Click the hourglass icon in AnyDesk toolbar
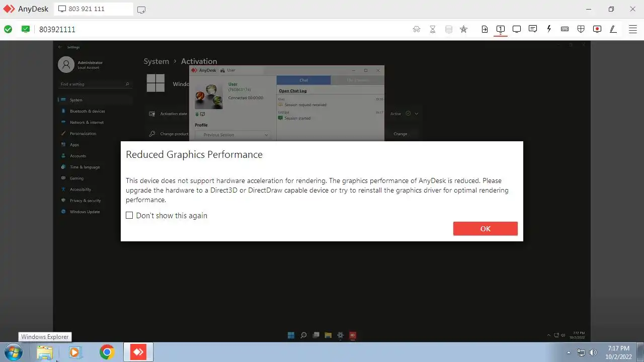This screenshot has height=362, width=644. [433, 29]
